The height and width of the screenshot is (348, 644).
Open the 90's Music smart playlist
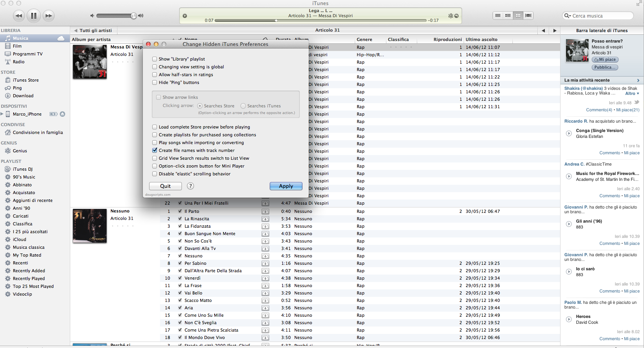coord(24,177)
